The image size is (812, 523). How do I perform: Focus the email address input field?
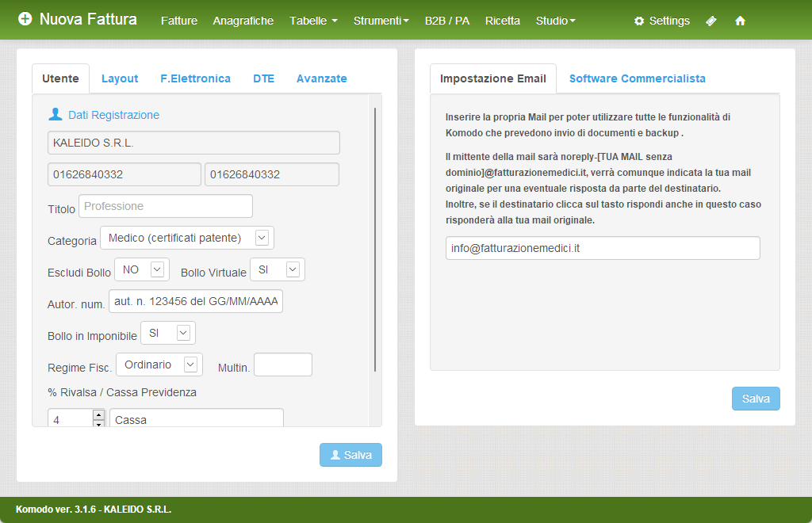603,248
